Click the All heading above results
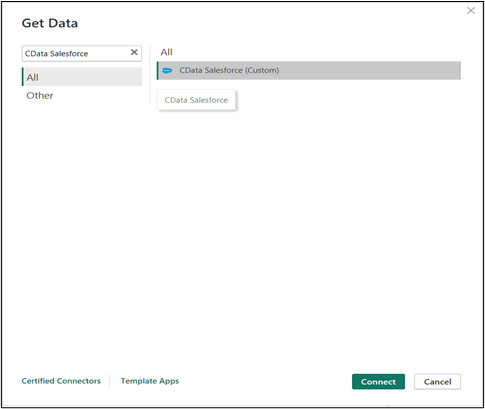 [166, 52]
